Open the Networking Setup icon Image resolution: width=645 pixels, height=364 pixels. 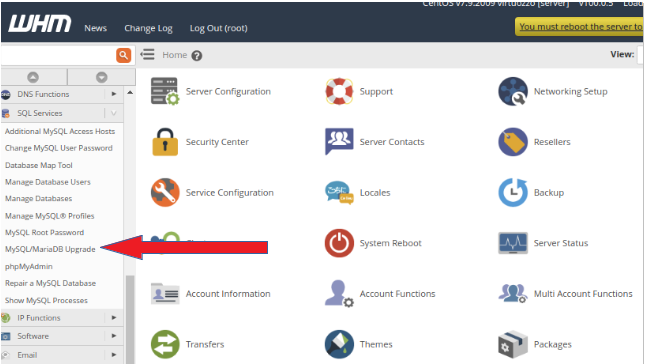click(513, 91)
